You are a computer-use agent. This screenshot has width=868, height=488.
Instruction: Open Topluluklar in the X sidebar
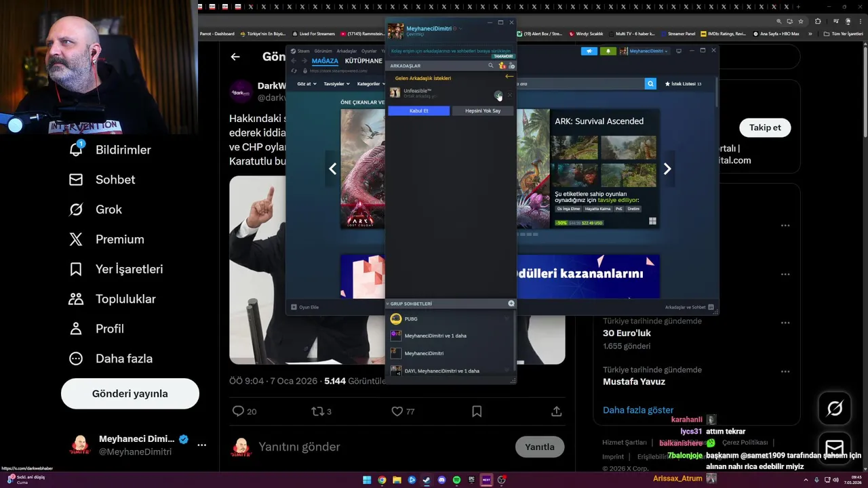(x=112, y=299)
